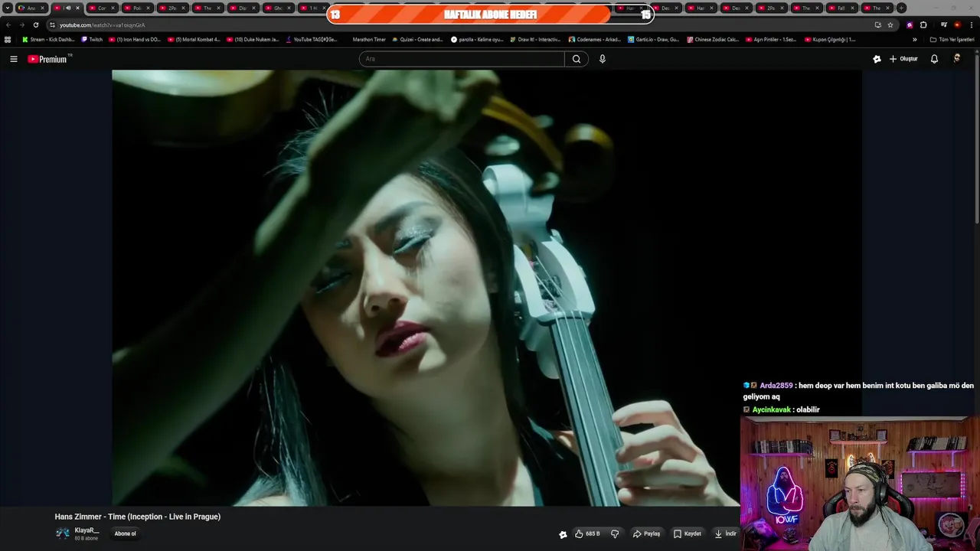The height and width of the screenshot is (551, 980).
Task: Open the Chrome three-dot menu
Action: (972, 24)
